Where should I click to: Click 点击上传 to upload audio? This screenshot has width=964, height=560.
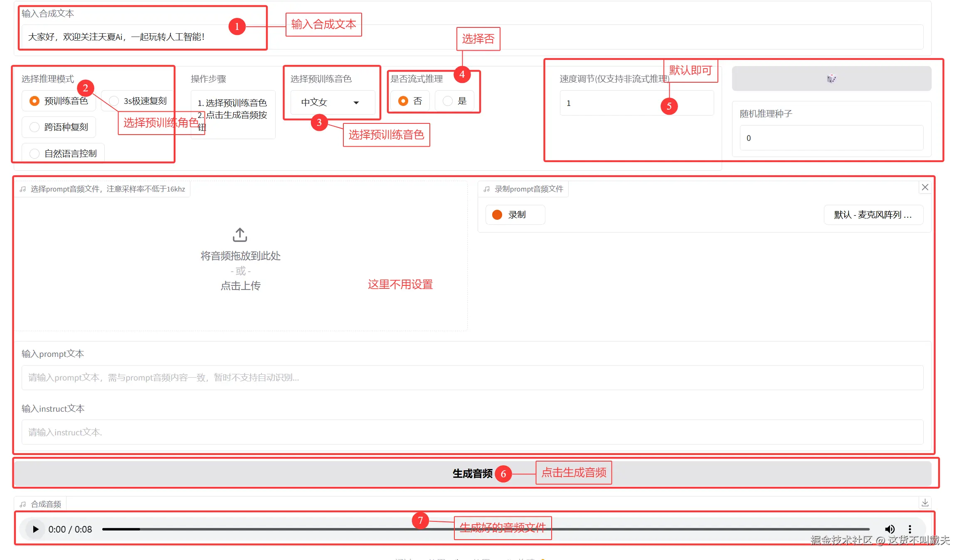coord(240,286)
